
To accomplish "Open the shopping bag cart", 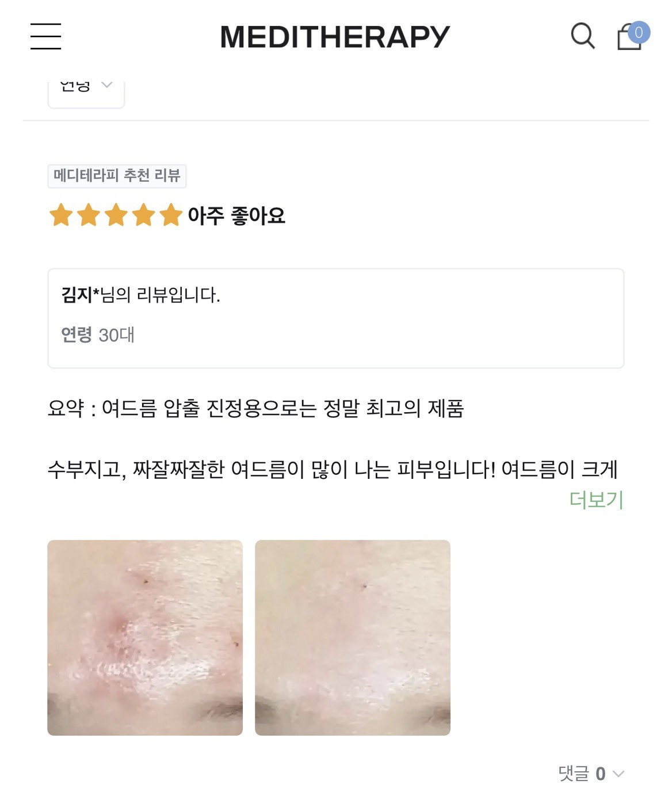I will (x=629, y=38).
